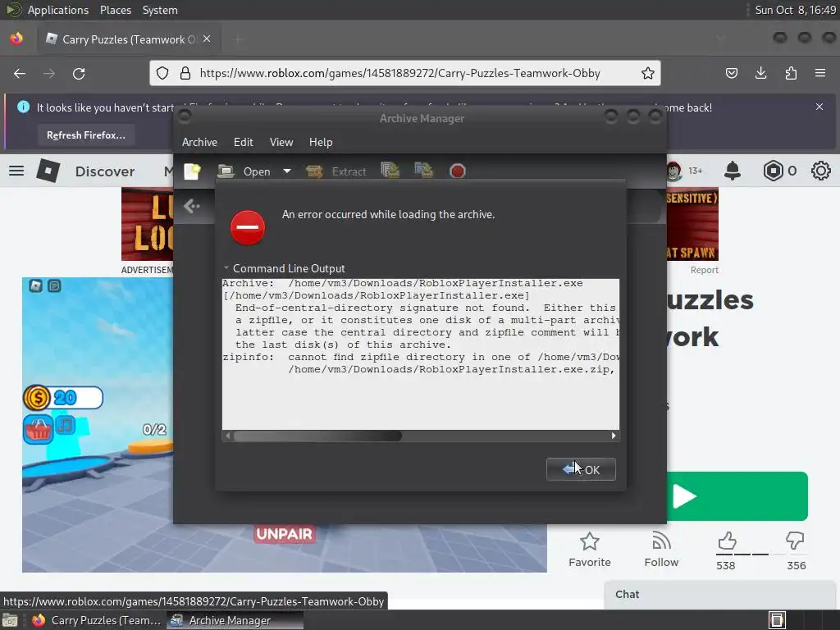The image size is (840, 630).
Task: Open the Firefox hamburger menu
Action: coord(820,73)
